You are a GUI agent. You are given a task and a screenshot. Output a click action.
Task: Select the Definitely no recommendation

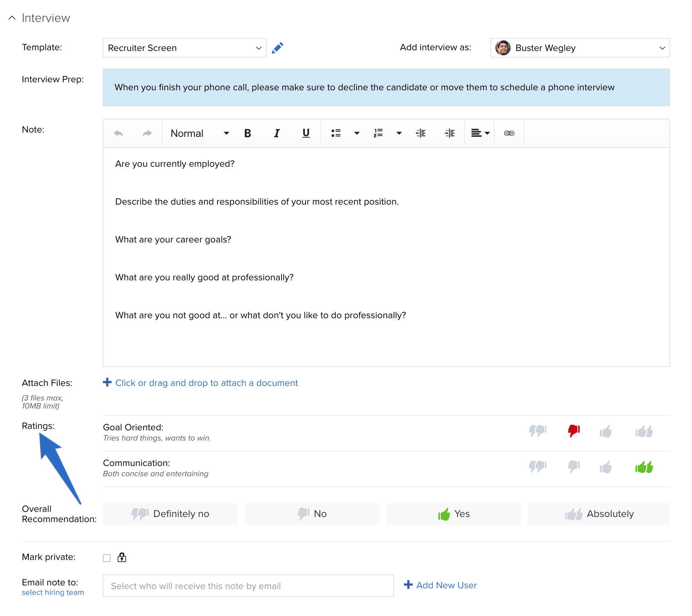pyautogui.click(x=170, y=514)
